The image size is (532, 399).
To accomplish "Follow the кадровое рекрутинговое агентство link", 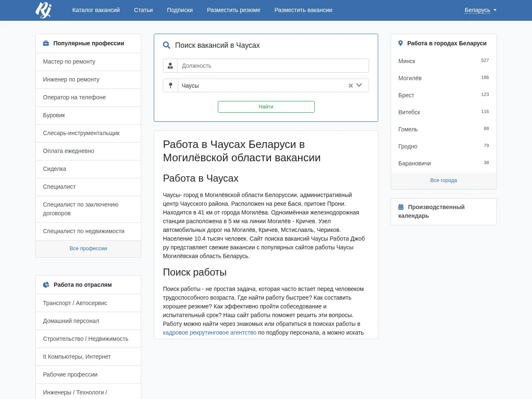I will click(209, 332).
